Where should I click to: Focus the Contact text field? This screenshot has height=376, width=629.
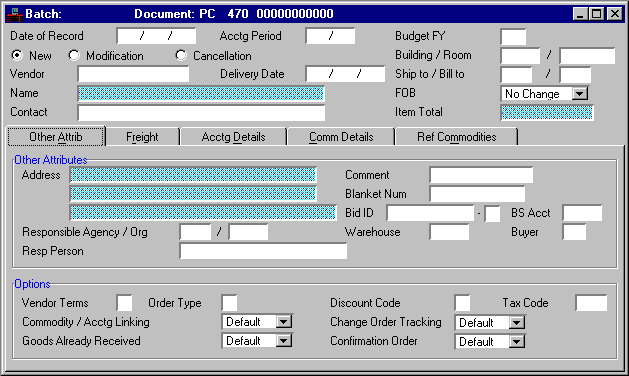pos(201,113)
